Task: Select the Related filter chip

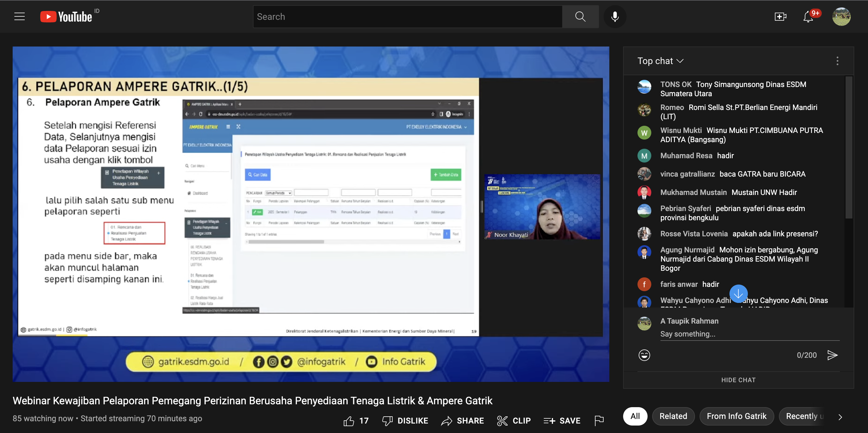Action: point(673,416)
